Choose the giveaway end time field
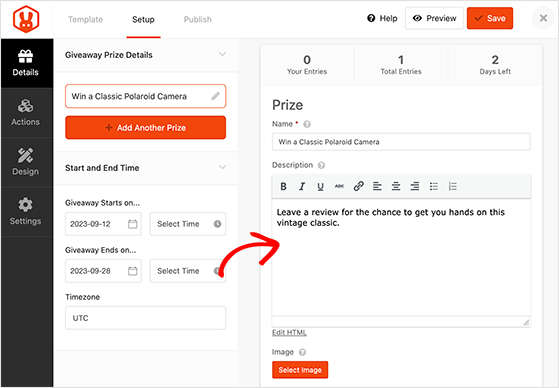The image size is (559, 388). click(188, 271)
